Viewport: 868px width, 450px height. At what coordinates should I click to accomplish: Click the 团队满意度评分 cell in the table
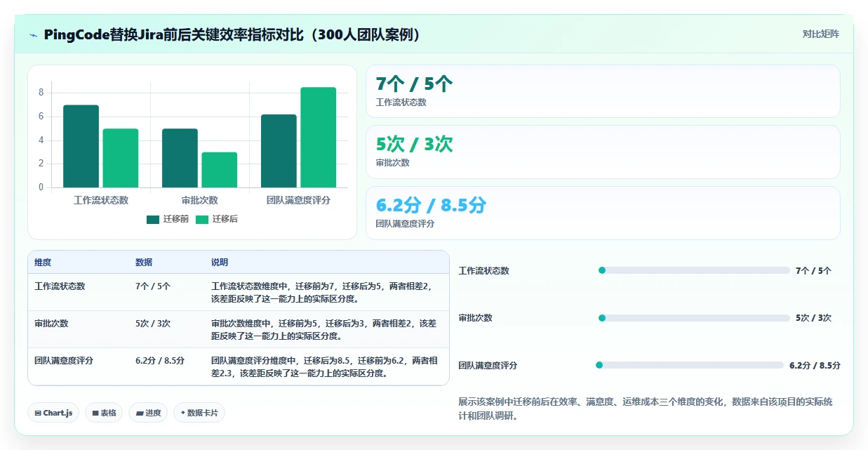tap(64, 360)
